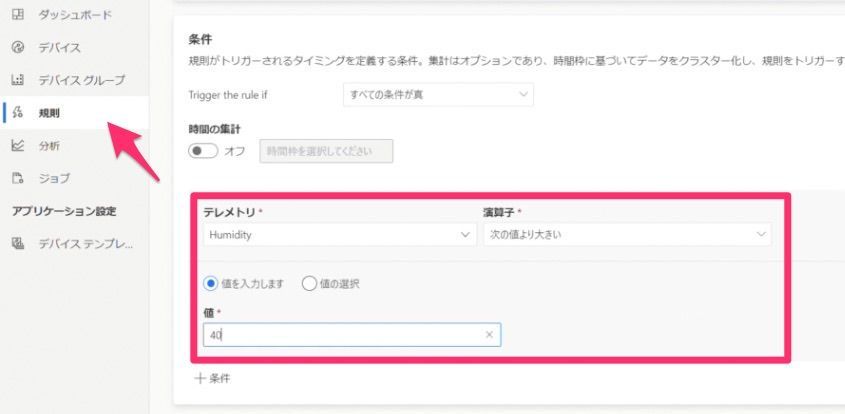Open the デバイス menu label
Screen dimensions: 845x414
(x=60, y=48)
